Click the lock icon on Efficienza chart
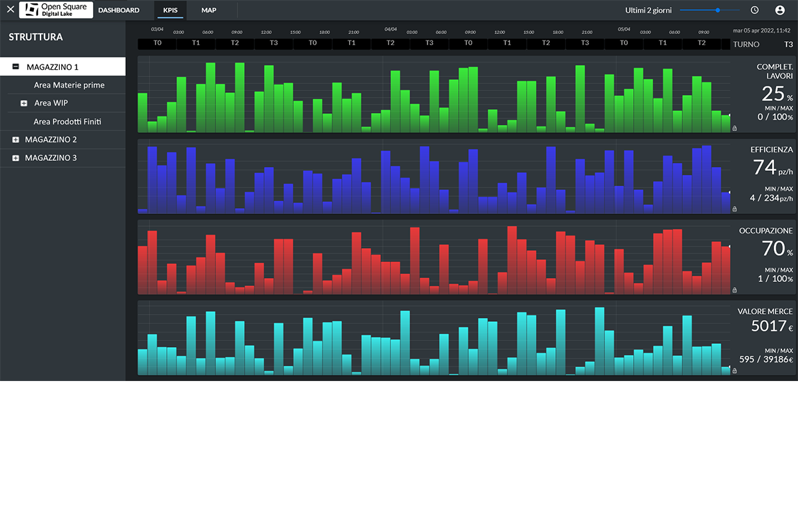 click(x=734, y=209)
